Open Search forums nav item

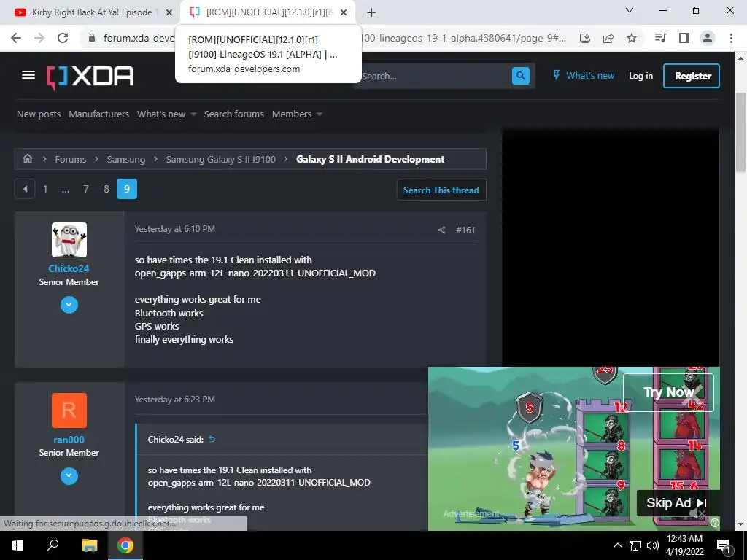pos(234,114)
